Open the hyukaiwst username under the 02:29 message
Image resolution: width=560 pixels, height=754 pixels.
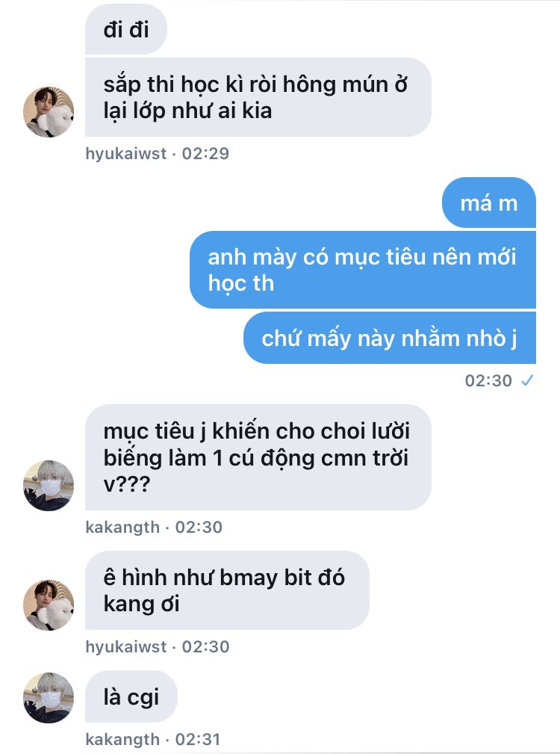[126, 154]
